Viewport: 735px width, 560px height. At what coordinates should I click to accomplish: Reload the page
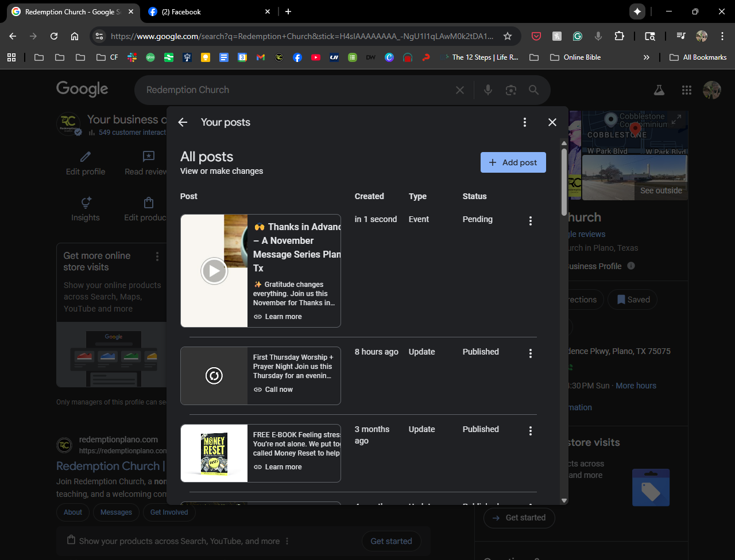point(54,36)
